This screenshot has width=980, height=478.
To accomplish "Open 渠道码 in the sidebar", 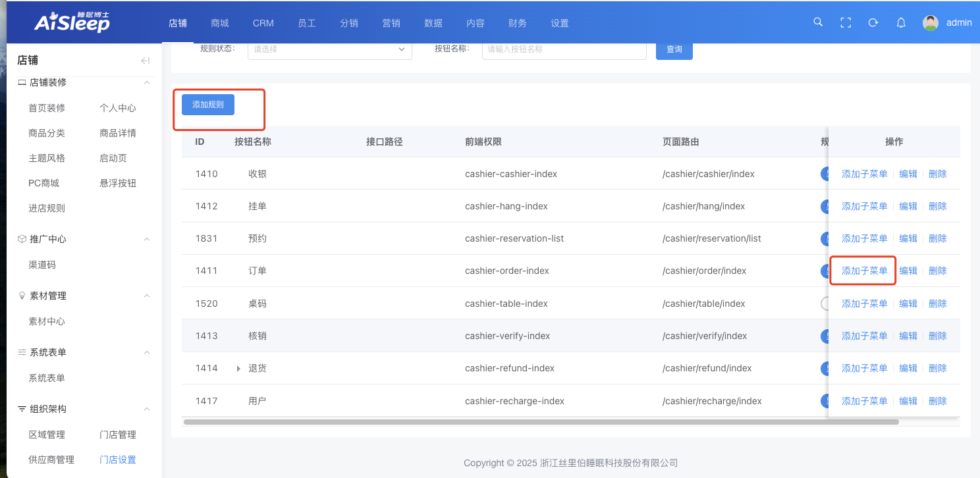I will click(42, 265).
